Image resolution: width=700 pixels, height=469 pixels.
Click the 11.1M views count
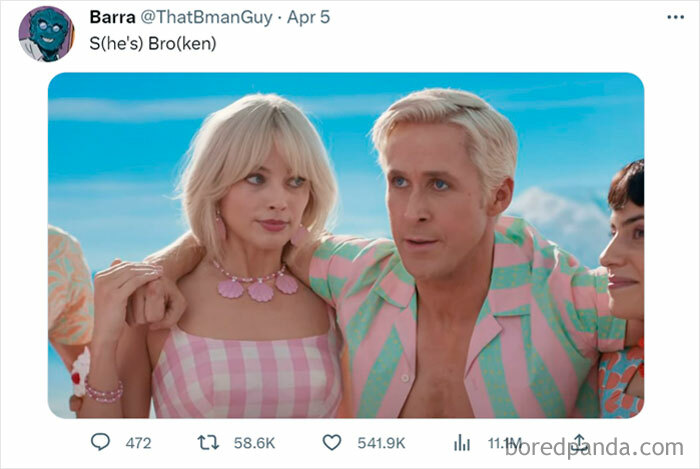504,443
